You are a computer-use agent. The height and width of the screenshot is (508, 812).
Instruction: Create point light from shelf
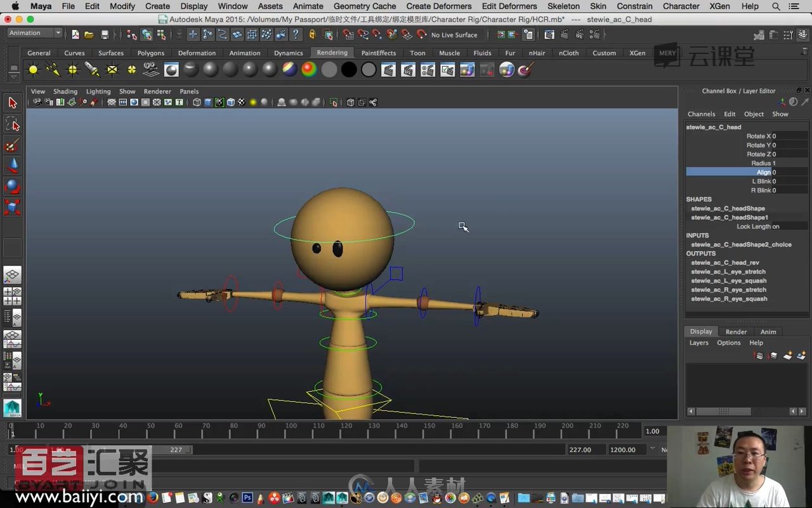(x=72, y=70)
